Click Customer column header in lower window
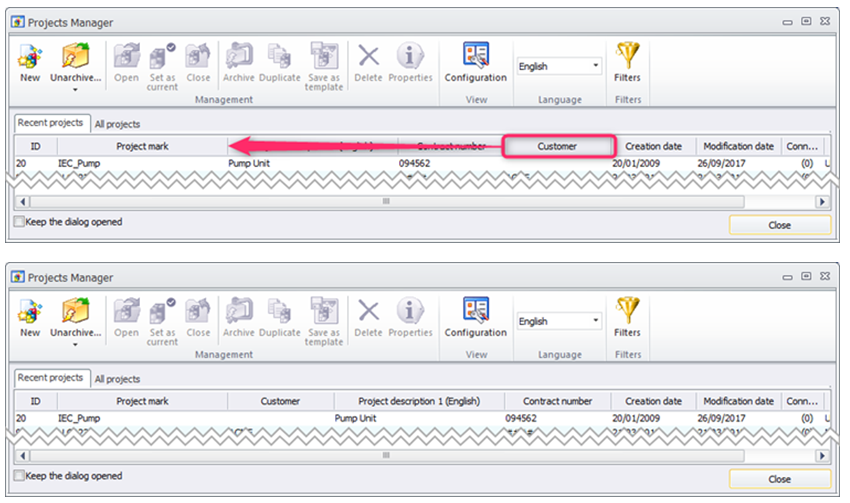The width and height of the screenshot is (850, 503). tap(280, 401)
